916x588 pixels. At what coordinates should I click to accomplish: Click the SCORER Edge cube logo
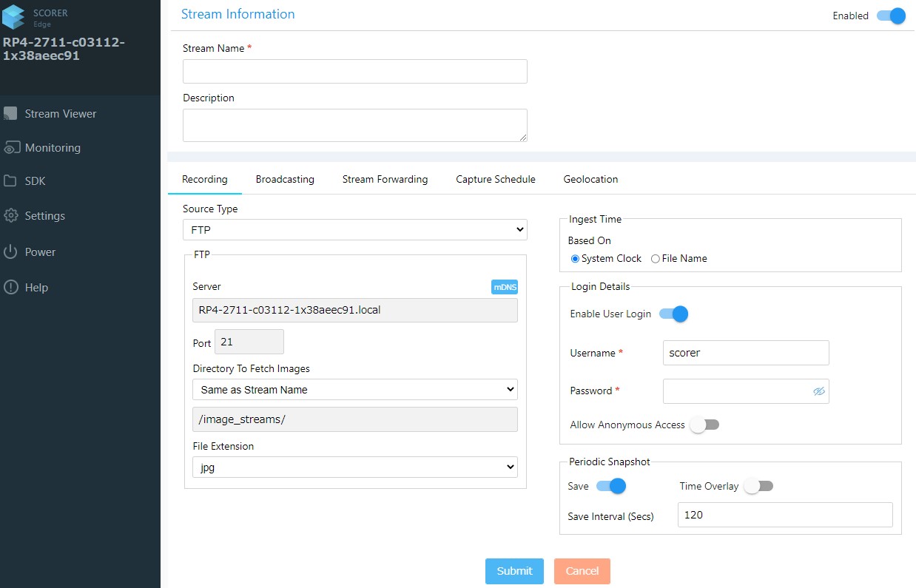(x=14, y=16)
